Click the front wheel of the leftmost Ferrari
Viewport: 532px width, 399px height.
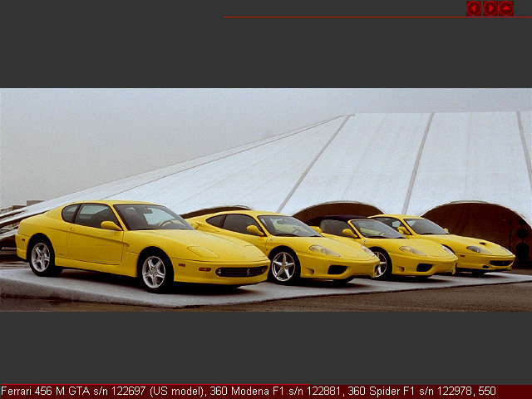click(x=154, y=272)
